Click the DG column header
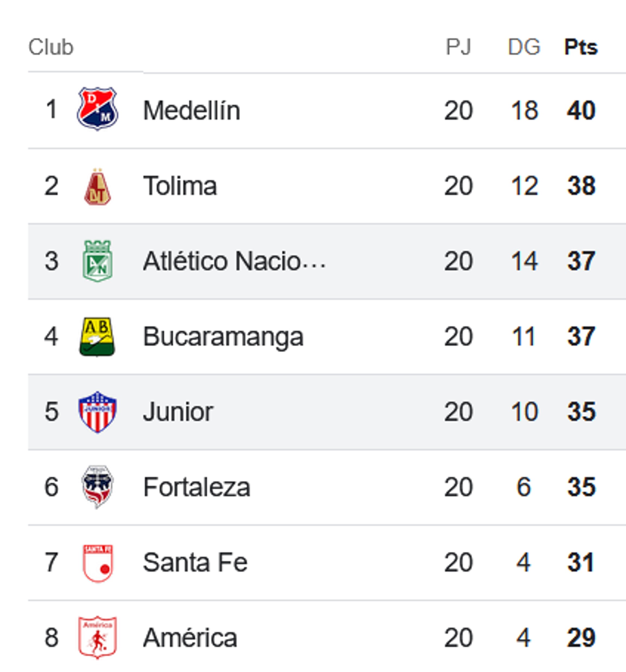 coord(524,47)
